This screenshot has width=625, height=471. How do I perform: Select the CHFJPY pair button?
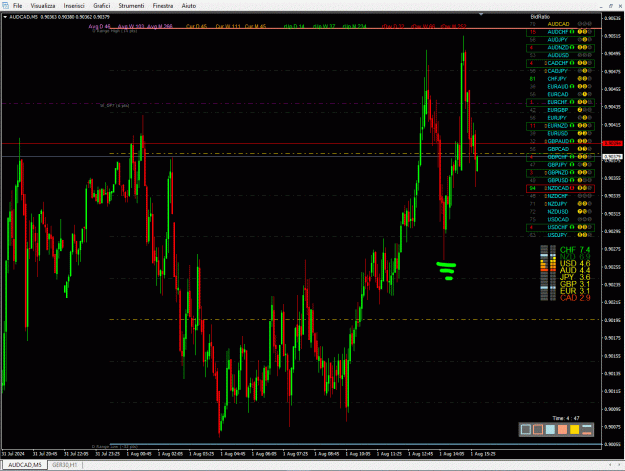coord(557,79)
